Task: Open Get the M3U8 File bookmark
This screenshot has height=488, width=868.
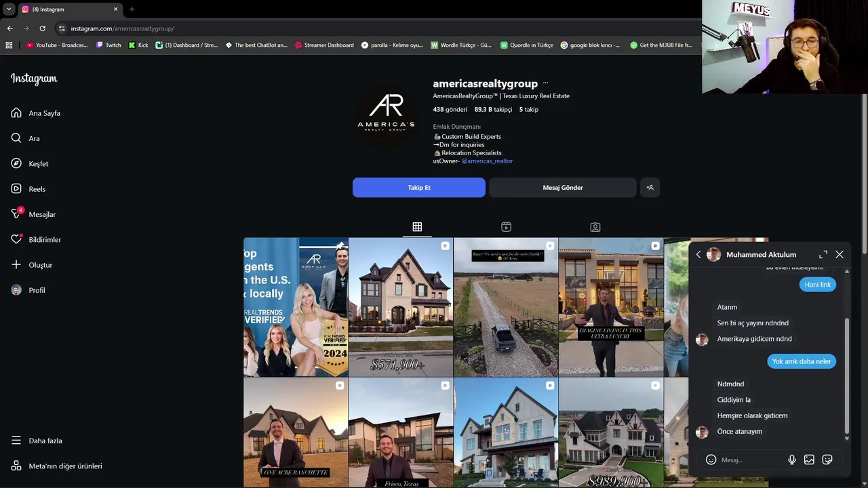Action: tap(661, 45)
